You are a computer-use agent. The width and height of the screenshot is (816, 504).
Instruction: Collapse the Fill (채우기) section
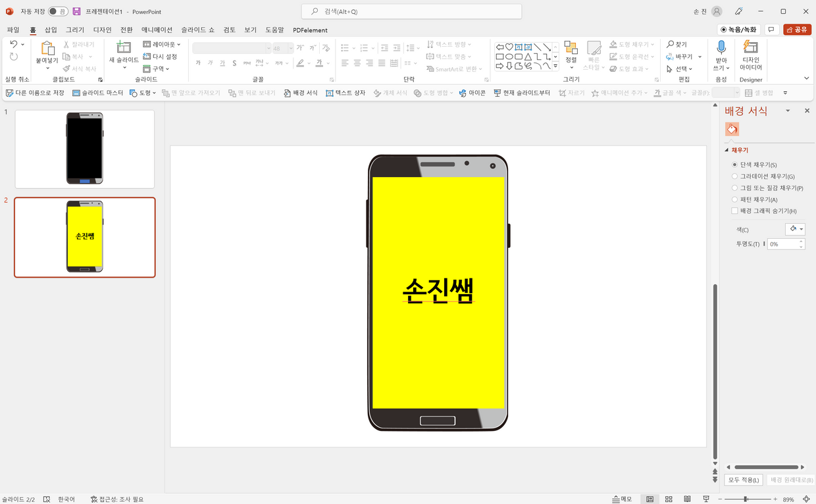[727, 150]
